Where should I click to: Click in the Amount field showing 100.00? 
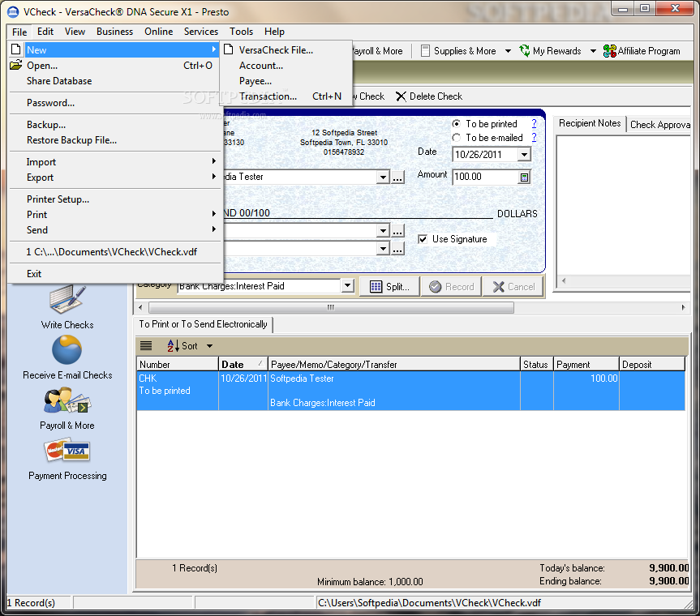485,177
